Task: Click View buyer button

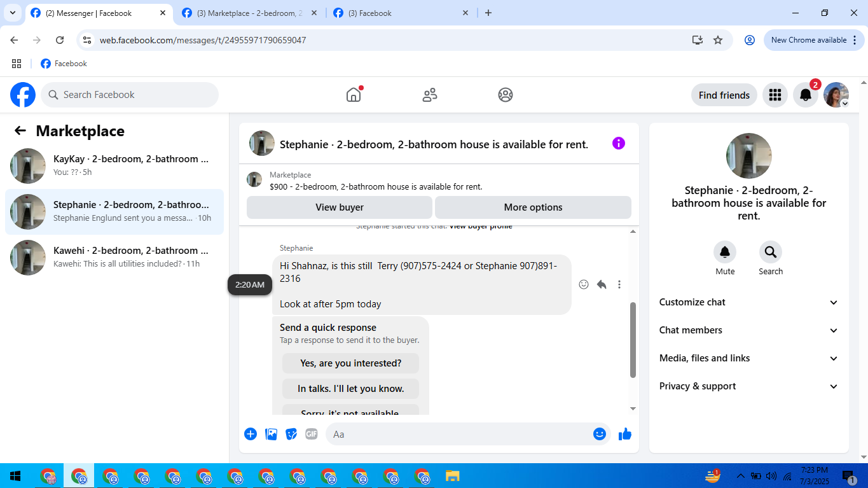Action: click(x=340, y=207)
